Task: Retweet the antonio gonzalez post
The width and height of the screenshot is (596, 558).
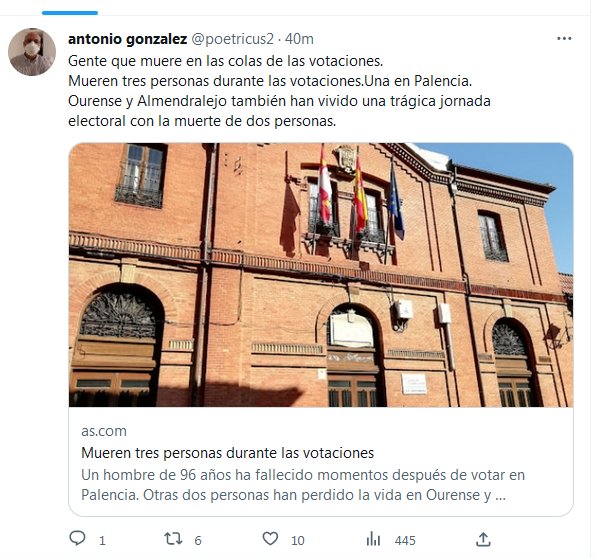Action: [x=173, y=539]
